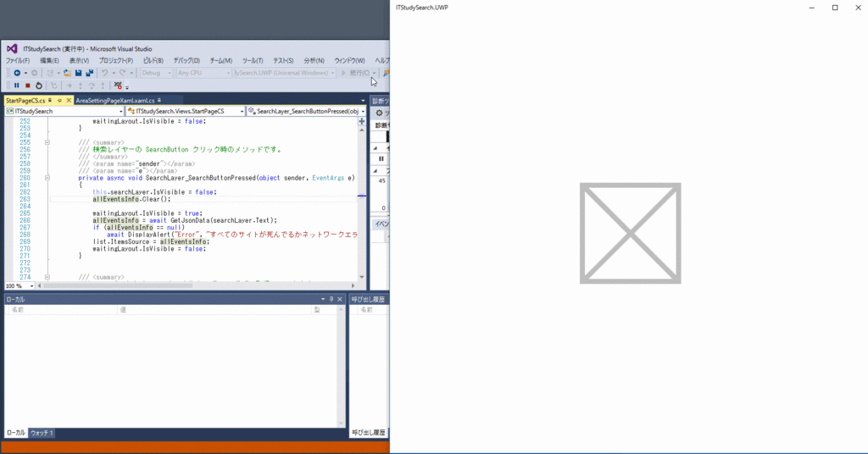The width and height of the screenshot is (868, 454).
Task: Click the breakpoint toggle icon in the debug toolbar
Action: 118,86
